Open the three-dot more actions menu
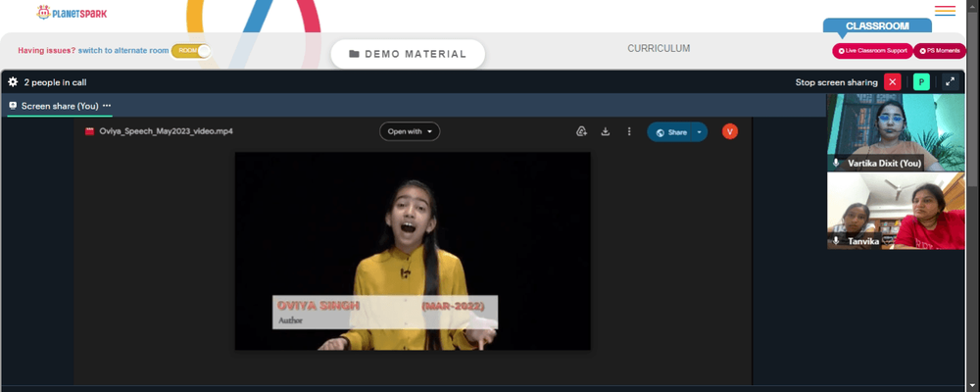 pyautogui.click(x=629, y=131)
